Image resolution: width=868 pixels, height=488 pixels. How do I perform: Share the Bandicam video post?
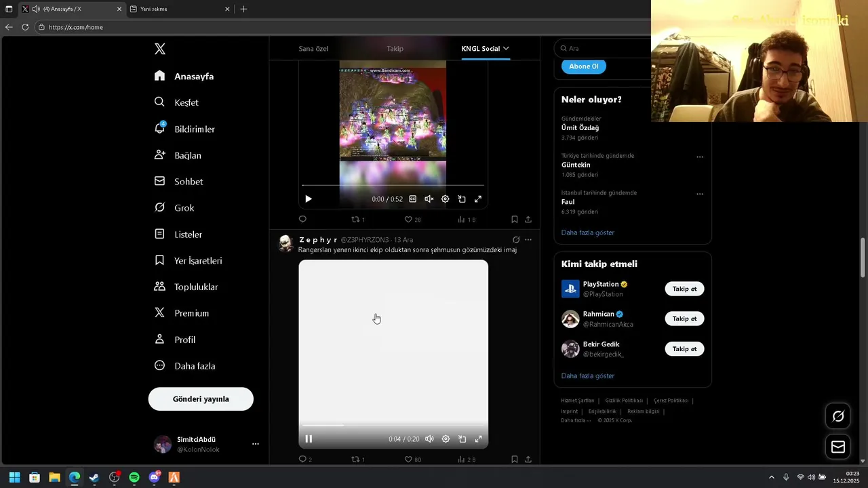pyautogui.click(x=528, y=220)
